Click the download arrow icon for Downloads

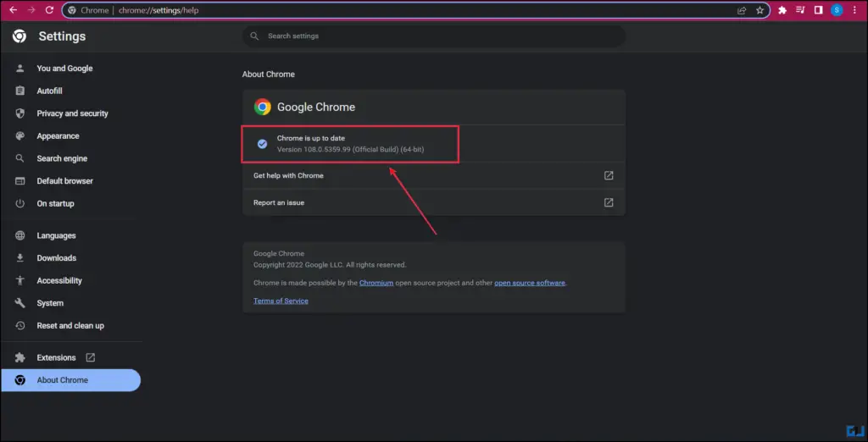coord(20,258)
